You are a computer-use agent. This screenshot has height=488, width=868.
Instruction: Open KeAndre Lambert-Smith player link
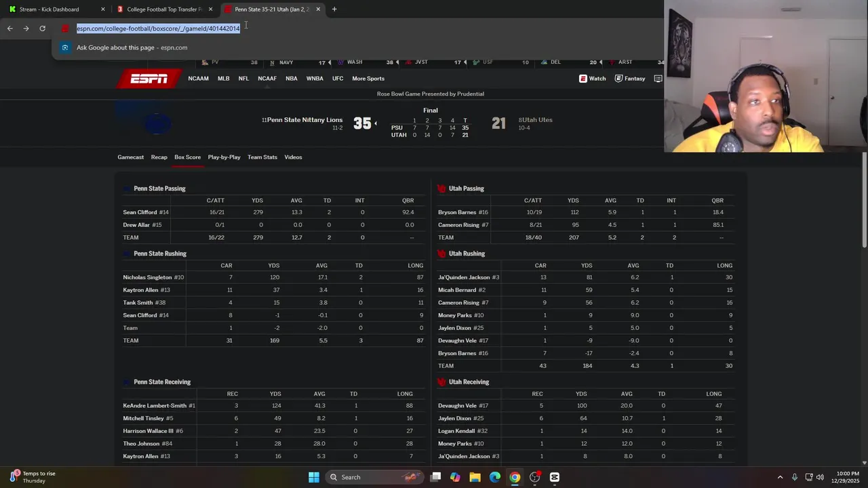(x=155, y=406)
